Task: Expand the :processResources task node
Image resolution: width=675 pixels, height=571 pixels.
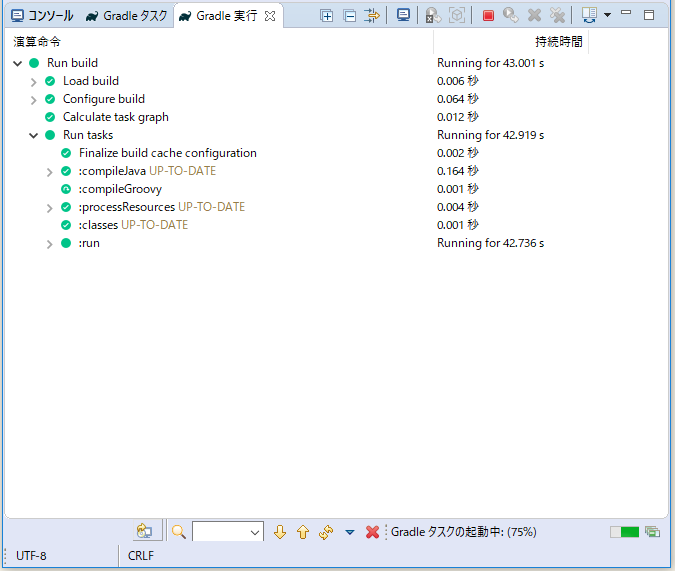Action: 50,208
